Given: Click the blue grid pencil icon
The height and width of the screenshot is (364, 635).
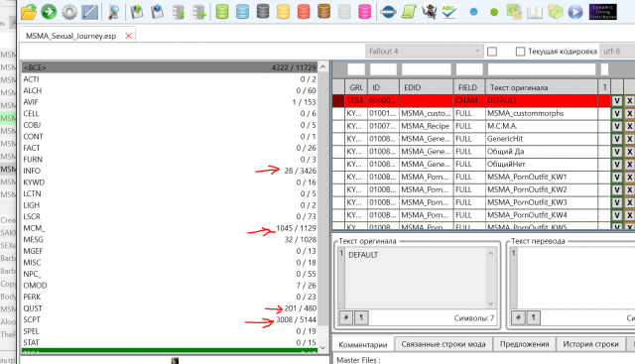Looking at the screenshot, I should [90, 12].
